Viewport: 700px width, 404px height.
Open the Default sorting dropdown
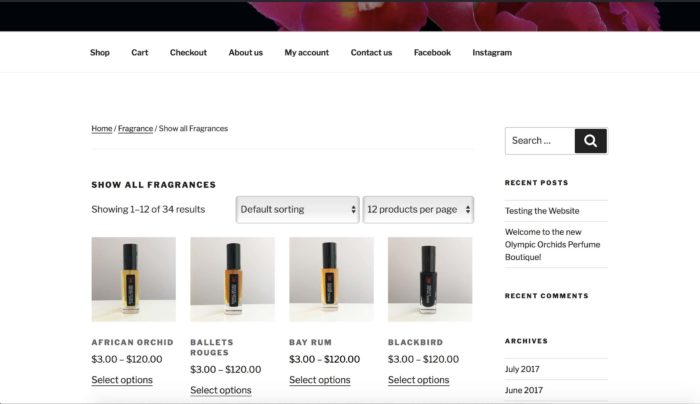click(x=297, y=209)
